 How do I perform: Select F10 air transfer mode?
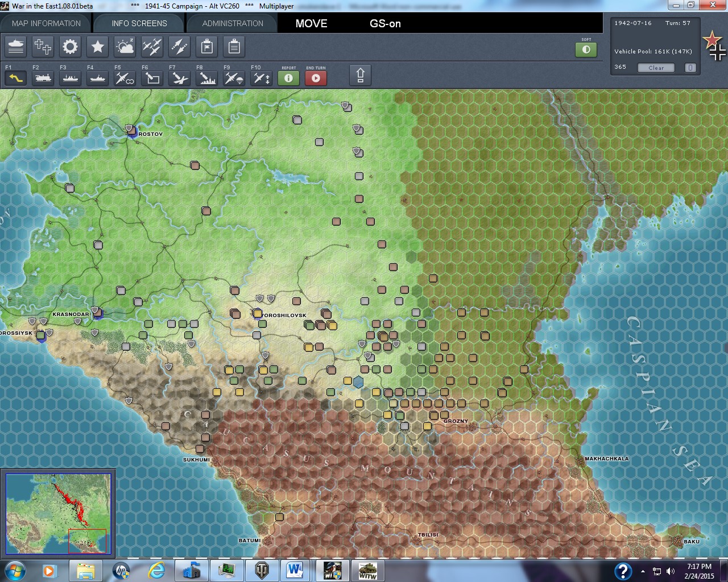262,78
